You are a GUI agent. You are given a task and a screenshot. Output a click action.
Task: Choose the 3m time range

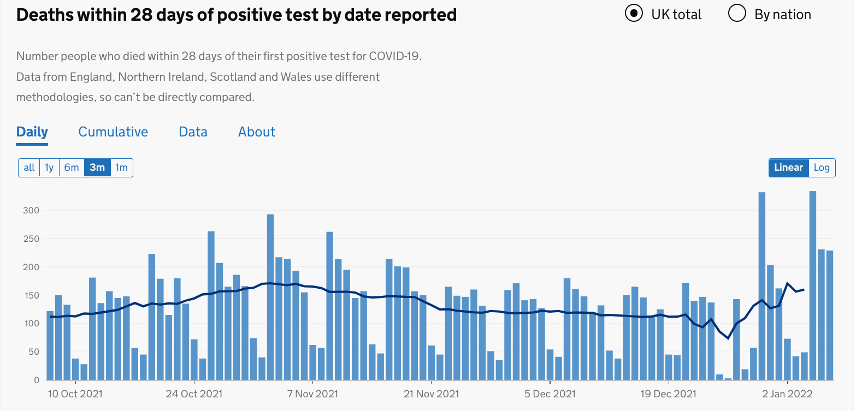[97, 168]
